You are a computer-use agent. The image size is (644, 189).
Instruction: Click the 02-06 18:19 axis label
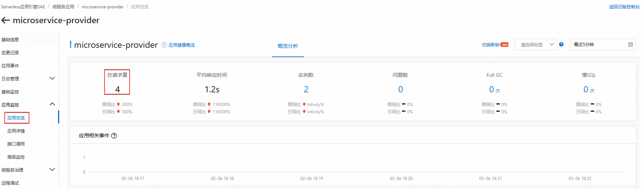(x=311, y=178)
